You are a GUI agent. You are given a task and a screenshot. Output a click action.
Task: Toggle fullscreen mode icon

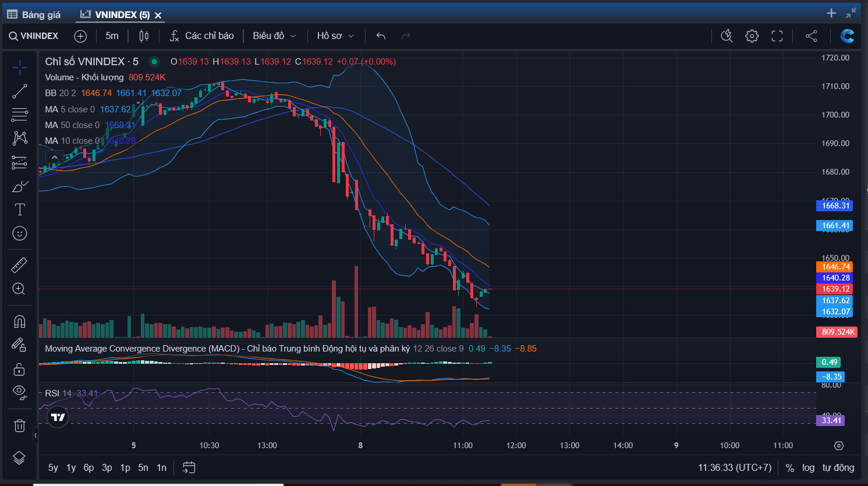[x=777, y=36]
